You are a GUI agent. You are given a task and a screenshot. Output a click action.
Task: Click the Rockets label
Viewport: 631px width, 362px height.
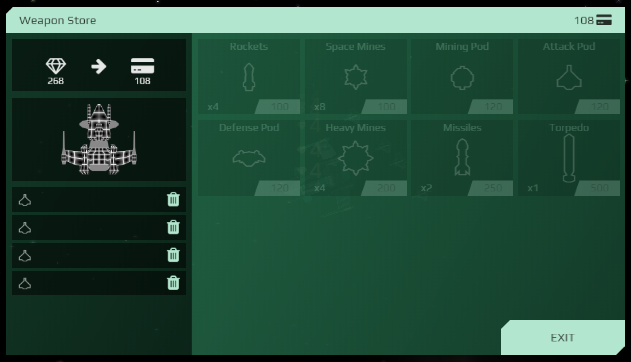249,47
